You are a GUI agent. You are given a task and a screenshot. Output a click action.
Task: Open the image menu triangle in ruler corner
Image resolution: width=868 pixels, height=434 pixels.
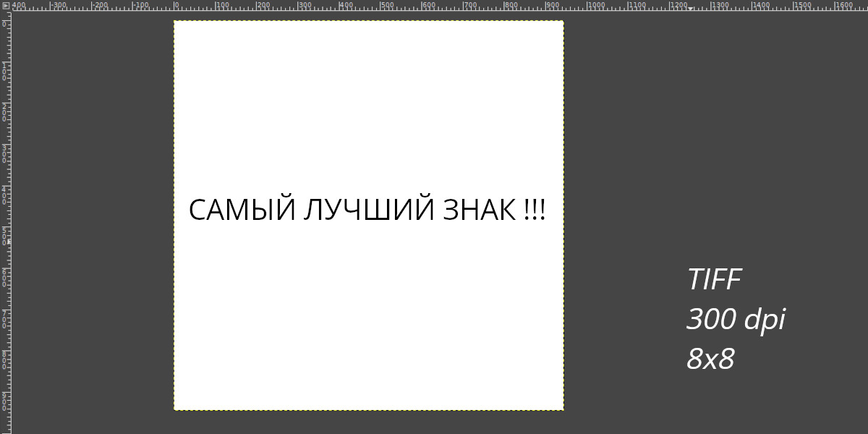(x=5, y=5)
